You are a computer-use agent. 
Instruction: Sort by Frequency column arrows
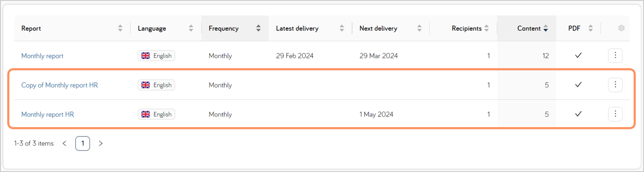click(x=258, y=28)
